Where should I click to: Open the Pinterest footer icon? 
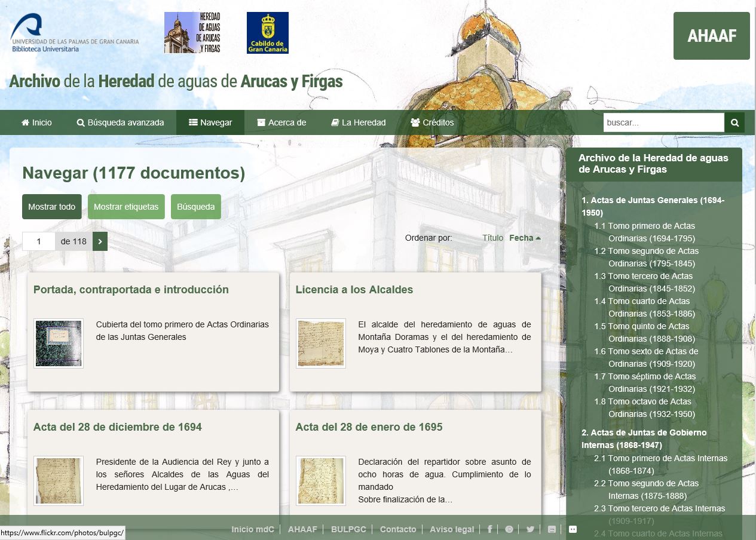point(509,529)
